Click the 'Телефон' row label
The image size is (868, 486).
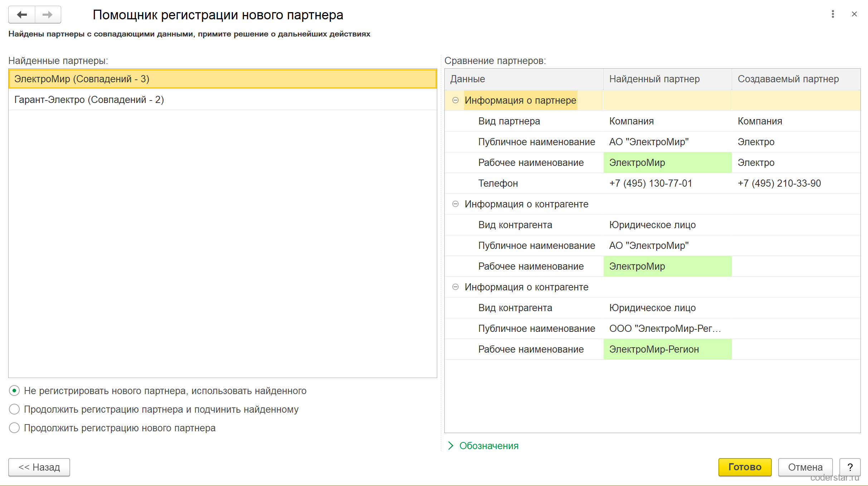[498, 183]
